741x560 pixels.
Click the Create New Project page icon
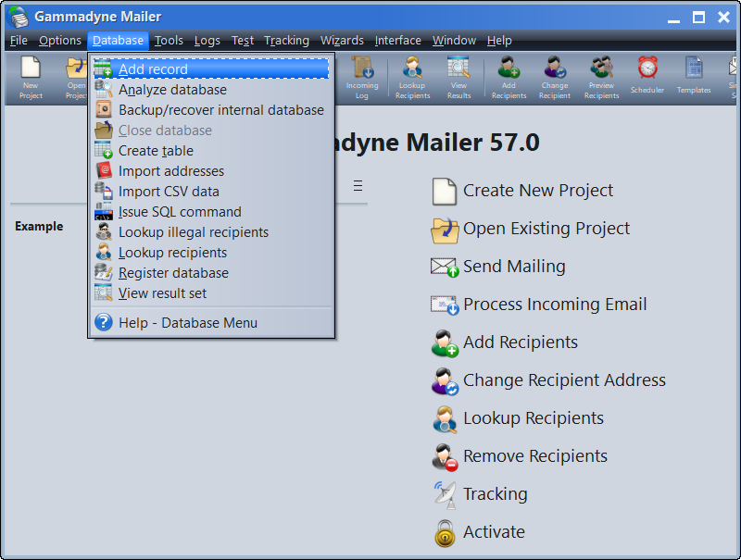point(445,192)
